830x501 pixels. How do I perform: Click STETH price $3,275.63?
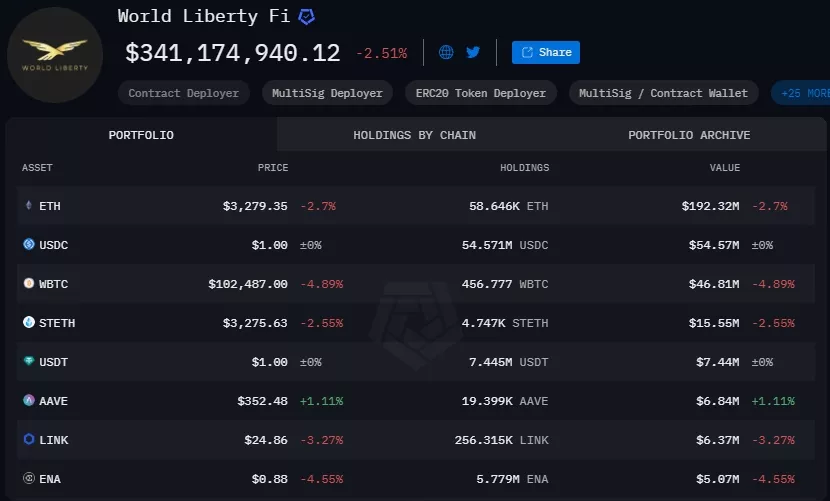(x=255, y=323)
